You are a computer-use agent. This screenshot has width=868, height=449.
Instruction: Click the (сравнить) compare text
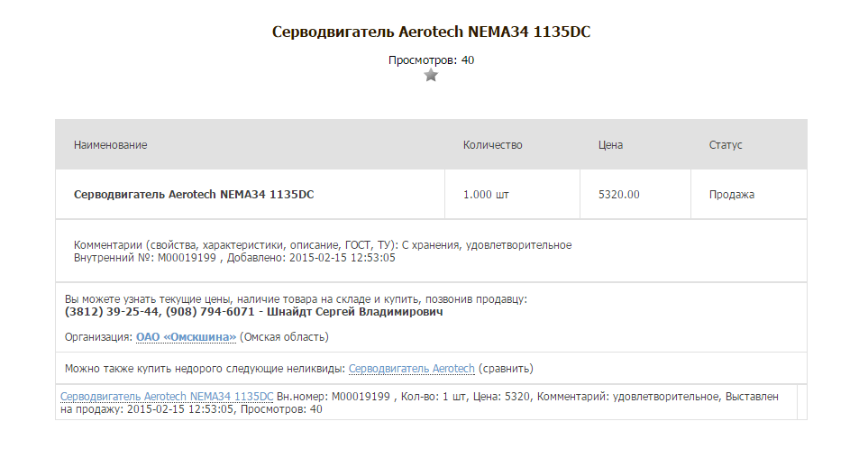[x=506, y=369]
